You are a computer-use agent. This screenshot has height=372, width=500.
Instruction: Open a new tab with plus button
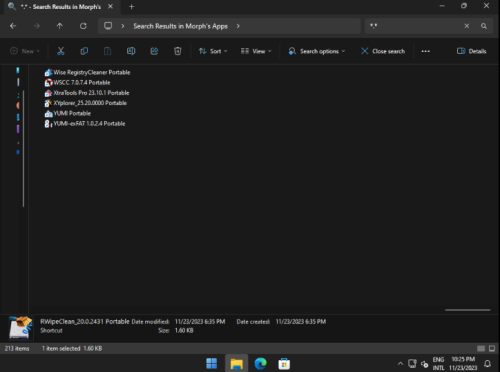pyautogui.click(x=132, y=7)
